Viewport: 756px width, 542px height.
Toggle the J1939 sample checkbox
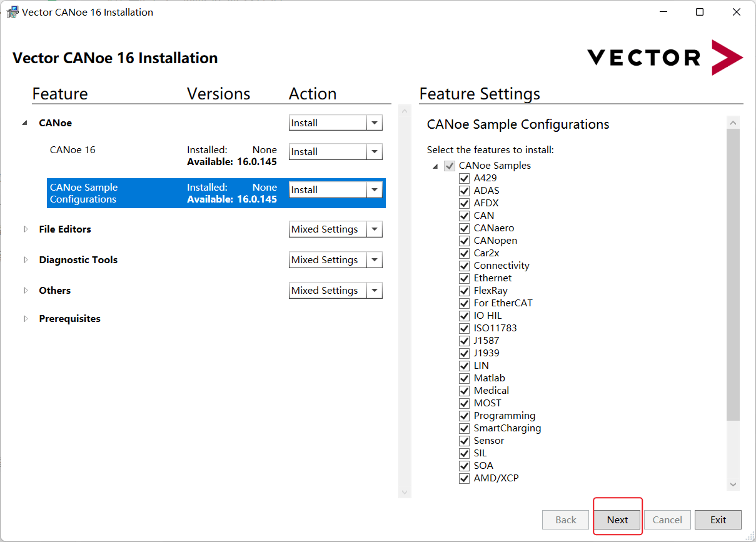click(464, 353)
